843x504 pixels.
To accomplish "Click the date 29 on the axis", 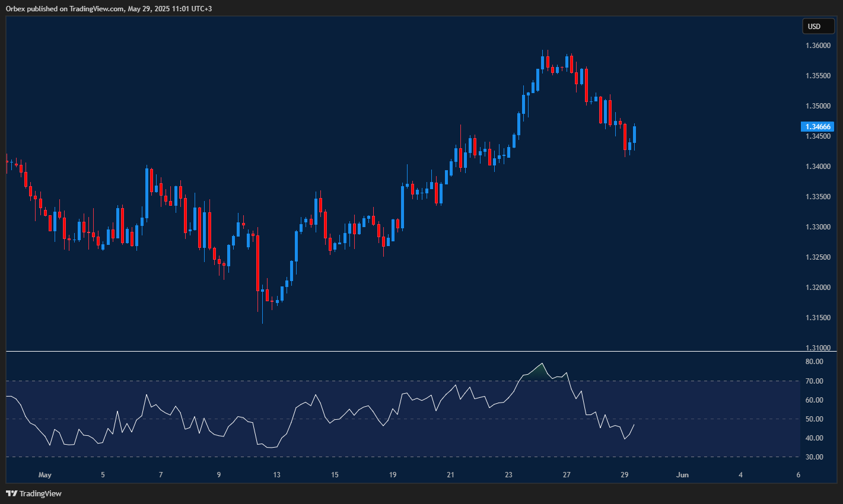I will tap(625, 474).
